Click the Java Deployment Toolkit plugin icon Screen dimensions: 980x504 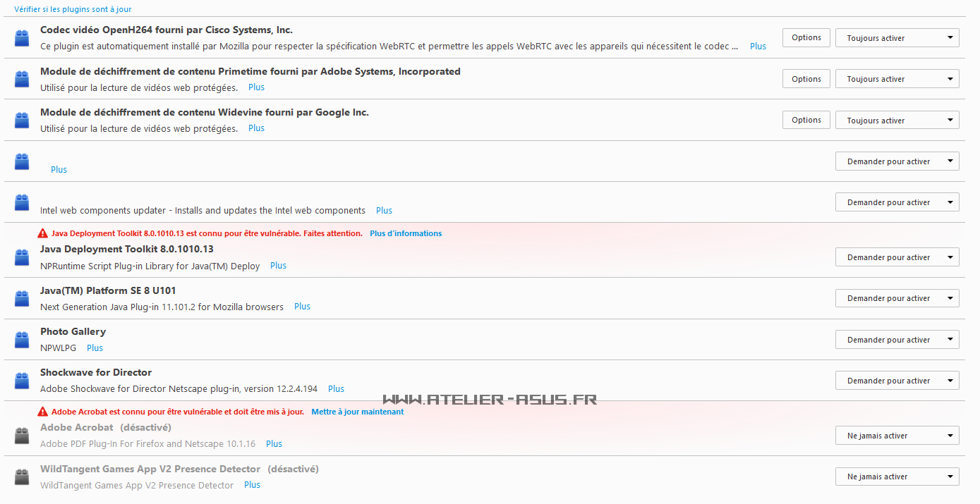pyautogui.click(x=22, y=257)
